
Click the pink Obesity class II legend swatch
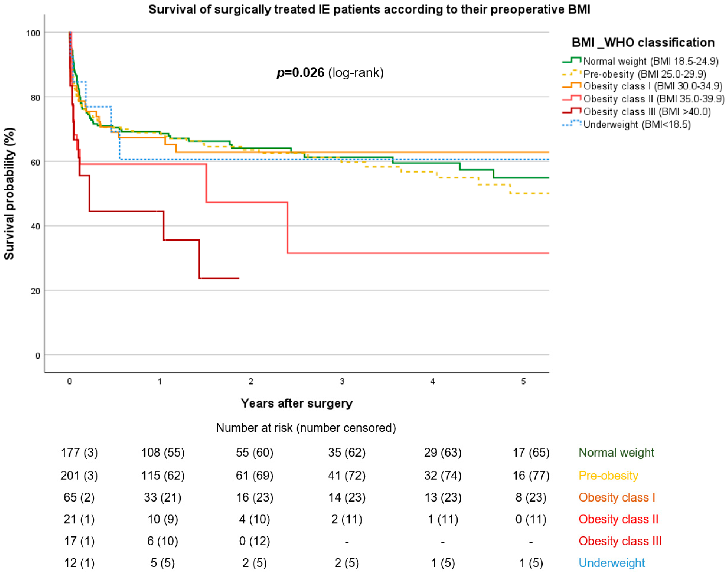(571, 98)
